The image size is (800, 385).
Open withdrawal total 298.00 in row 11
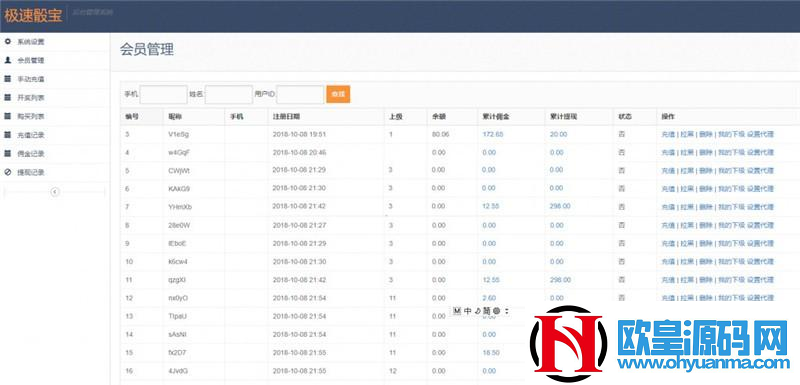[560, 280]
